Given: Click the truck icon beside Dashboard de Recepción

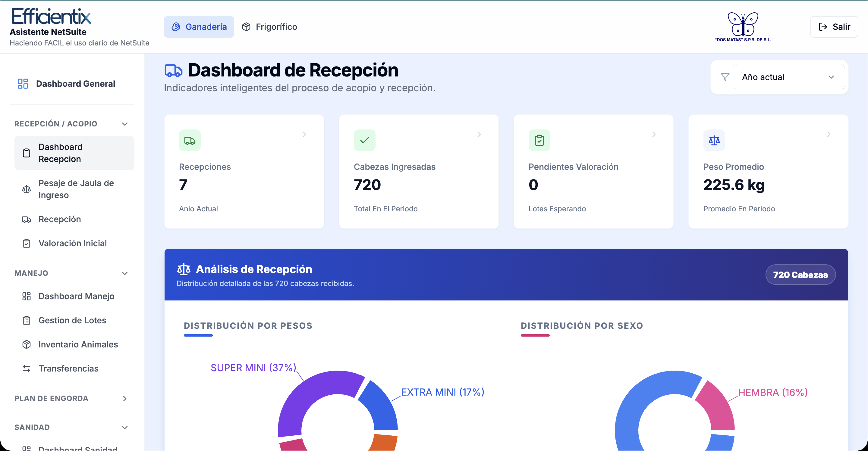Looking at the screenshot, I should click(x=173, y=70).
